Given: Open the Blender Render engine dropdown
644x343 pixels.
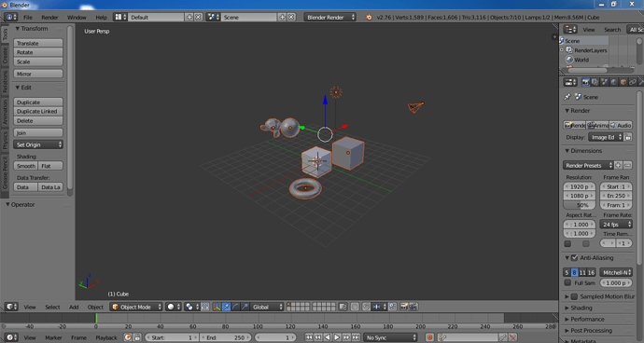Looking at the screenshot, I should point(329,17).
